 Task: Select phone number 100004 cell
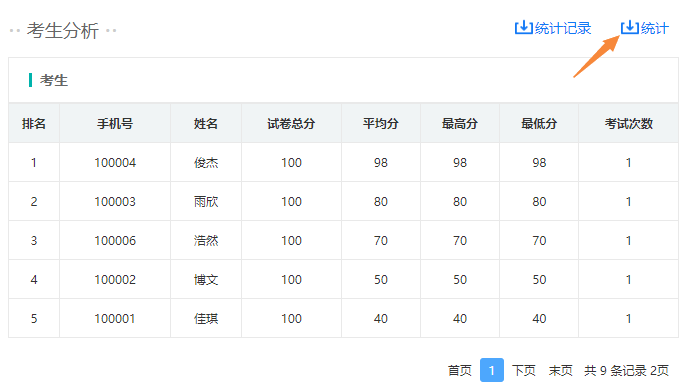[115, 163]
